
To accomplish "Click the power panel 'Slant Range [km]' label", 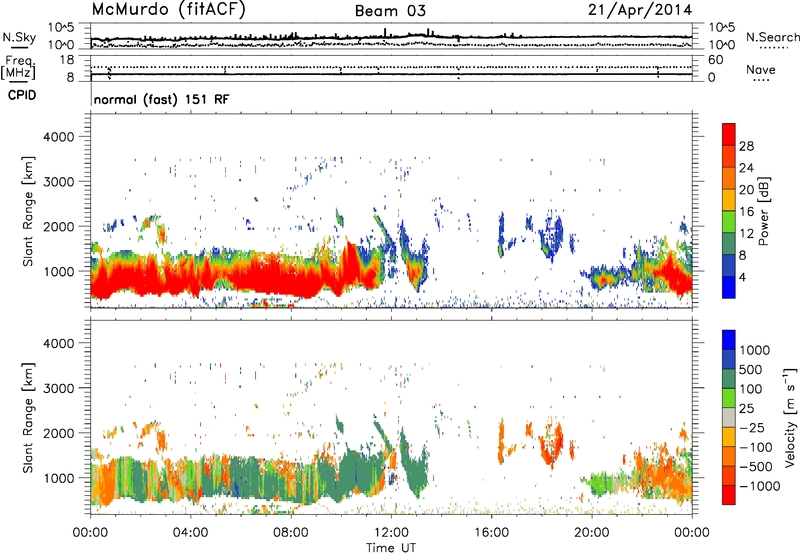I will 28,211.
